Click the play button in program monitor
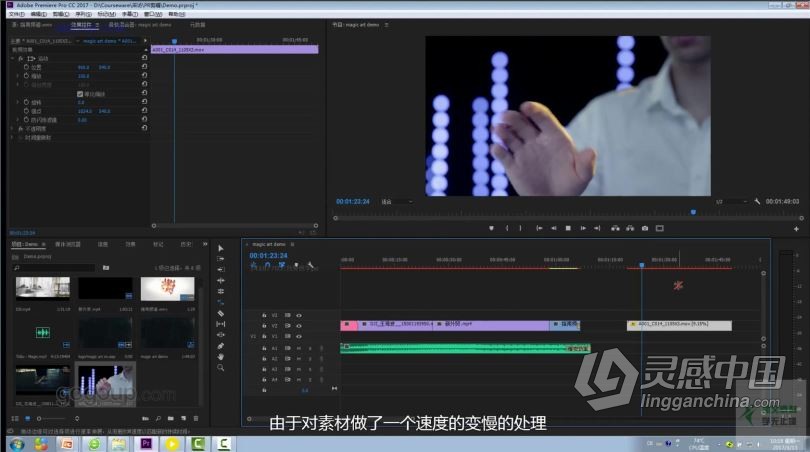This screenshot has width=810, height=452. pos(568,228)
